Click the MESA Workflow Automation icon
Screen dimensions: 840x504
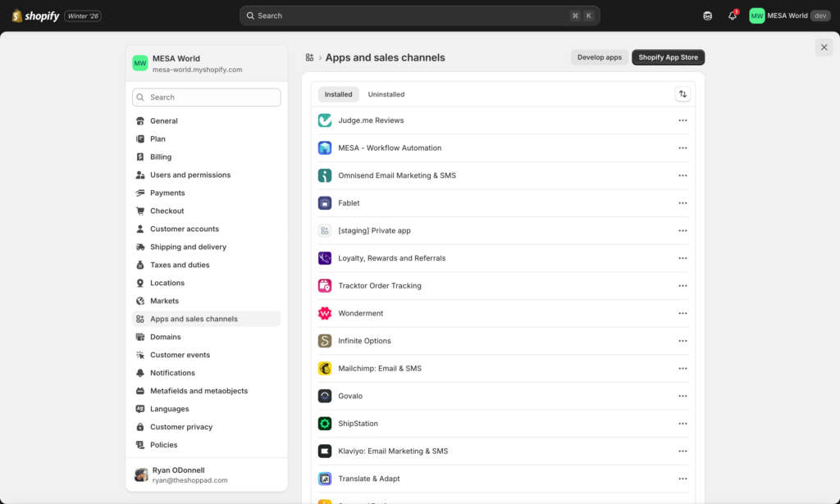tap(325, 148)
